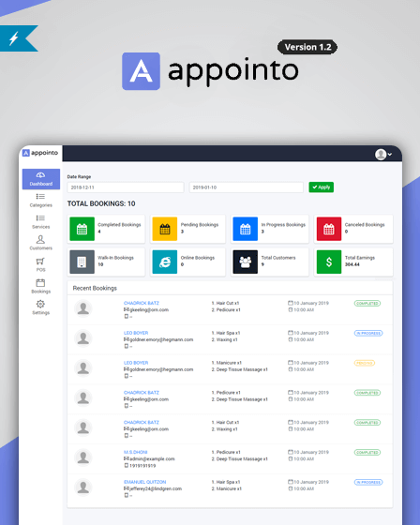The image size is (420, 525).
Task: Click the Walk-In Bookings card label
Action: pos(115,258)
